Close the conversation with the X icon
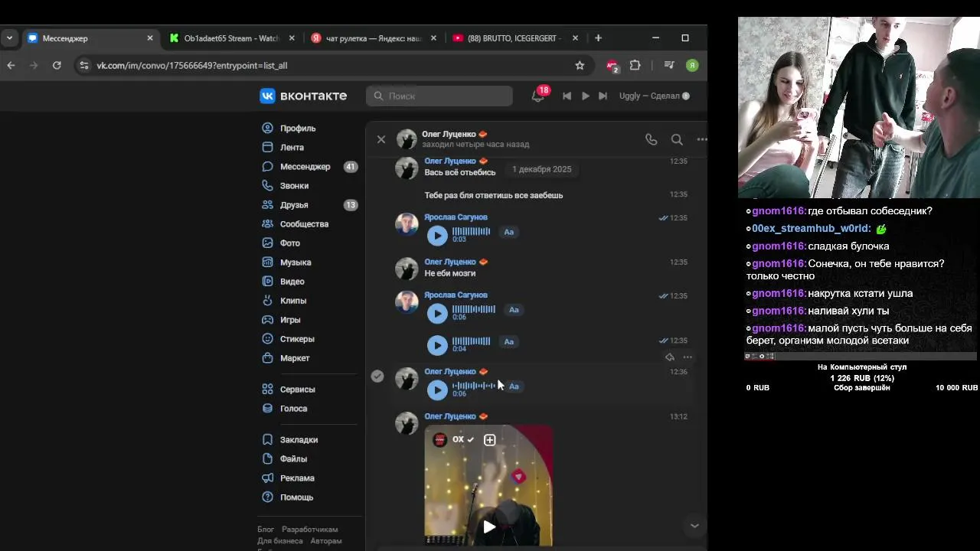The image size is (980, 551). pyautogui.click(x=381, y=139)
